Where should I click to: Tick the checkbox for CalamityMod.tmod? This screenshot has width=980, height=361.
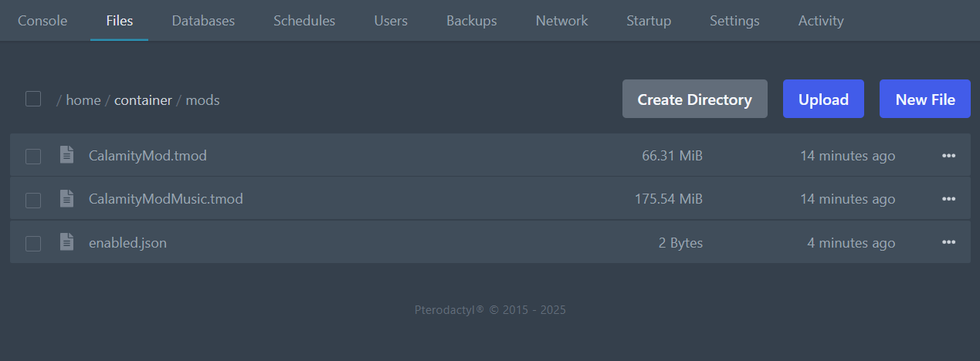pyautogui.click(x=33, y=157)
